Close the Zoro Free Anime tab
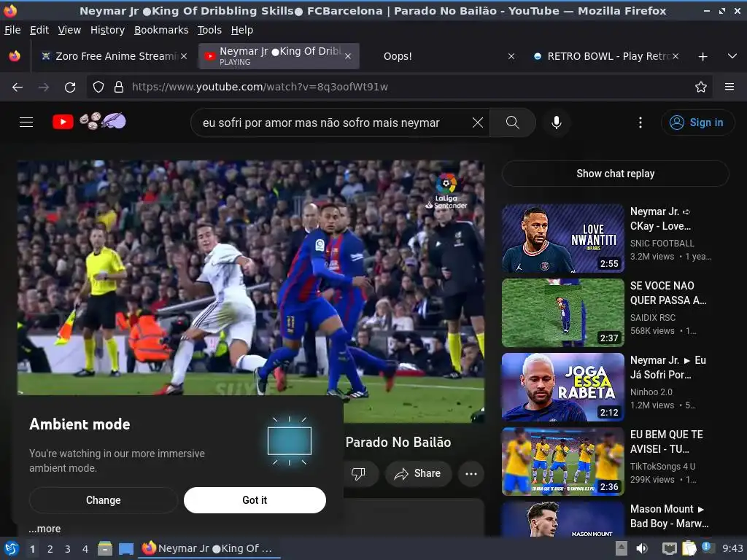The height and width of the screenshot is (560, 747). coord(184,56)
